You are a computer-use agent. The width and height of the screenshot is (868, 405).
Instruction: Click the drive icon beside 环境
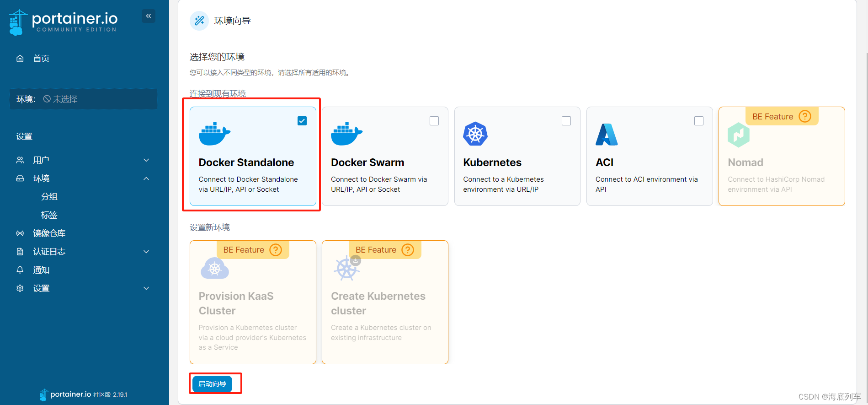click(20, 178)
